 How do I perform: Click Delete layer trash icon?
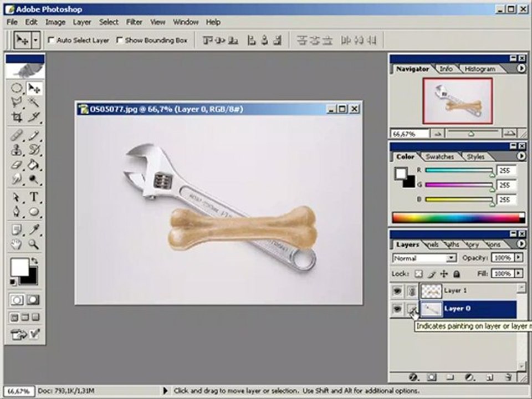pos(508,377)
